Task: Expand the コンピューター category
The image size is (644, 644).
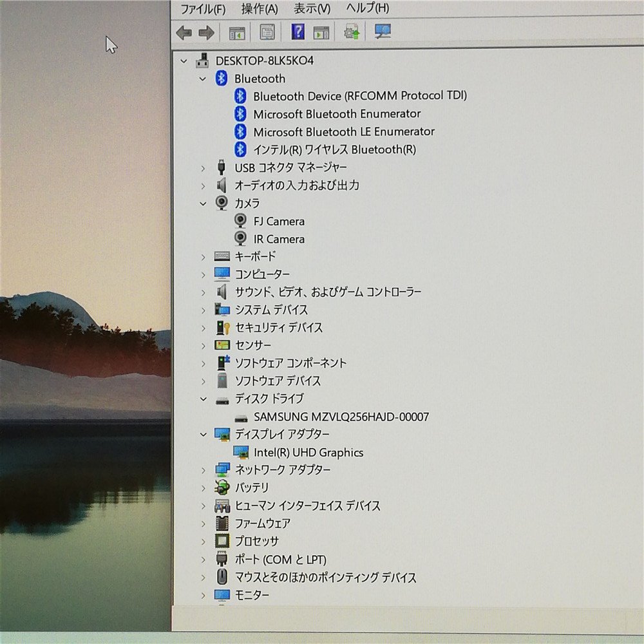Action: (x=203, y=275)
